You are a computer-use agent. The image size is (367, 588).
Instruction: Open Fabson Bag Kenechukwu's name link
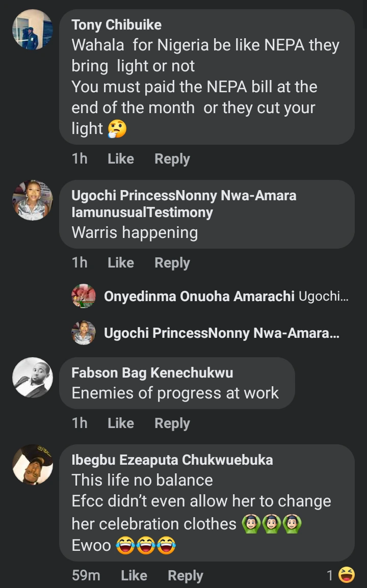tap(152, 373)
